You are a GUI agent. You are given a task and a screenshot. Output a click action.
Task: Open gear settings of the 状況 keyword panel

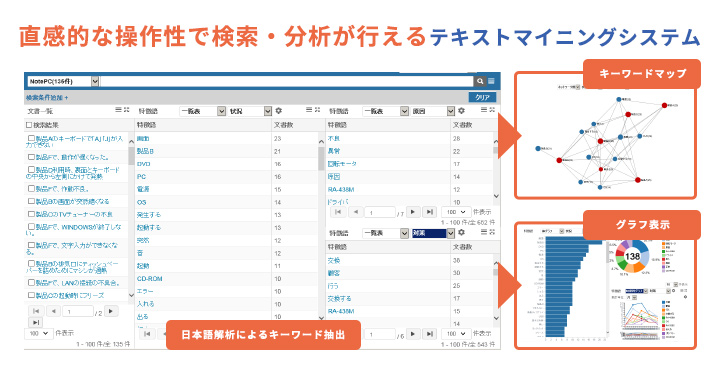pyautogui.click(x=278, y=111)
